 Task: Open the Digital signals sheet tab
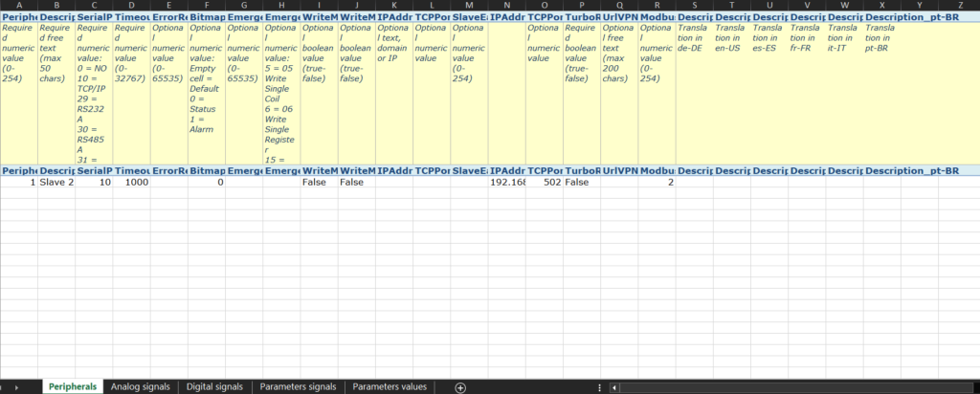coord(214,387)
